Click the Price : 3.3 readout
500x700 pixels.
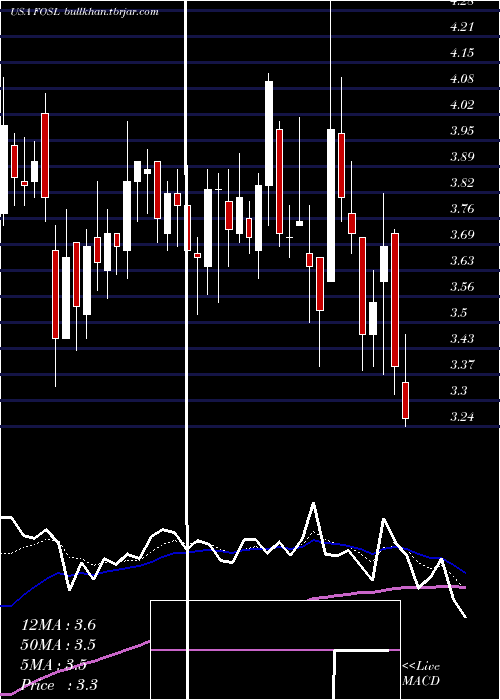(x=59, y=685)
